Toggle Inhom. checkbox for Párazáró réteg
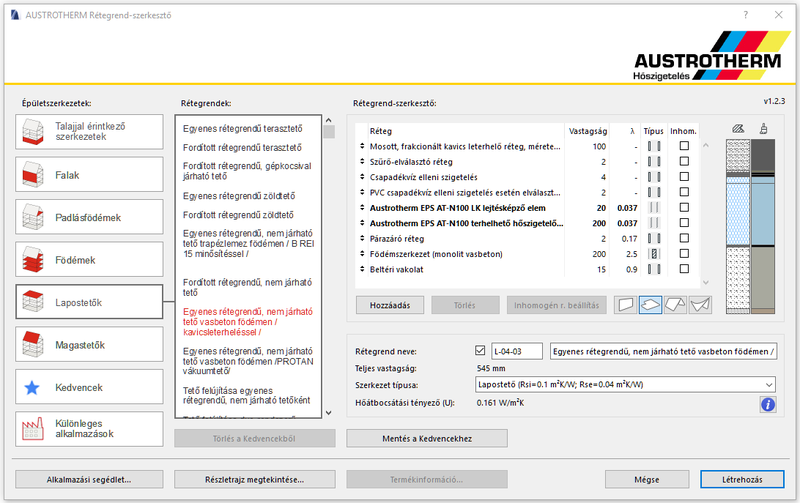The image size is (800, 503). (x=684, y=238)
